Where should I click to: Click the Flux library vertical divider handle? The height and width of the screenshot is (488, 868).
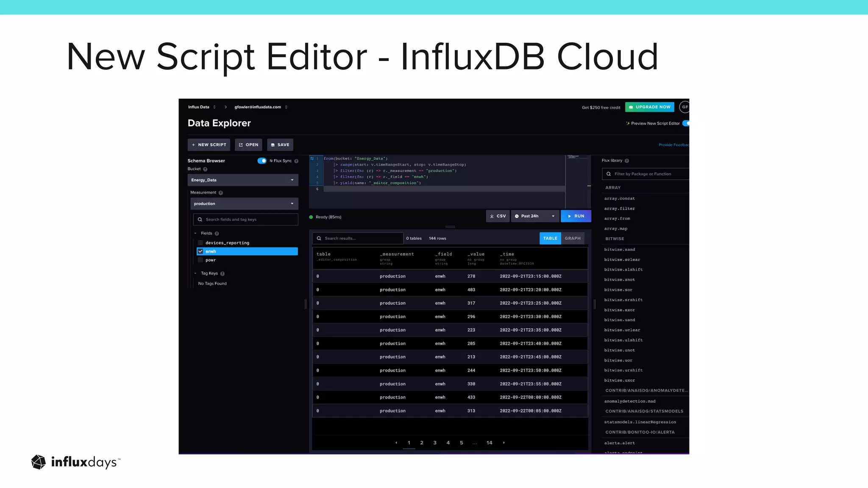pyautogui.click(x=595, y=304)
